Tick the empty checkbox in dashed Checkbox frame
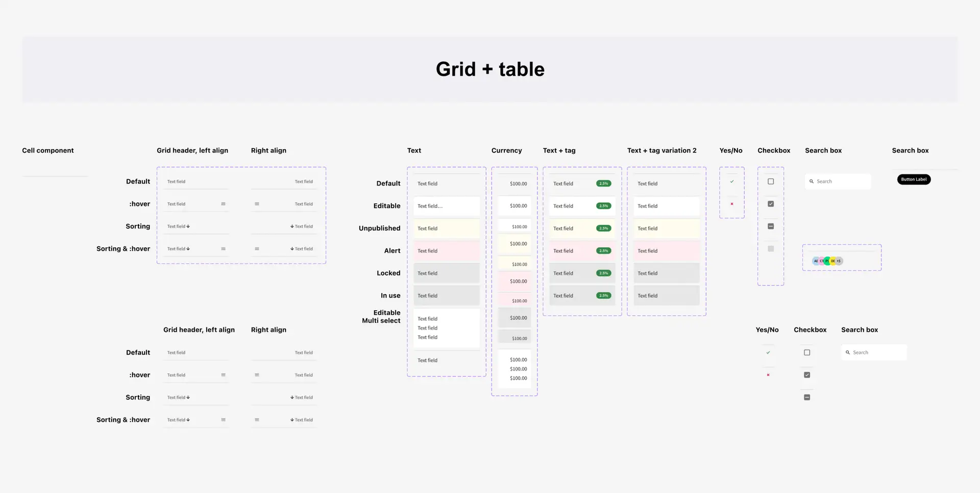The height and width of the screenshot is (493, 980). (771, 181)
